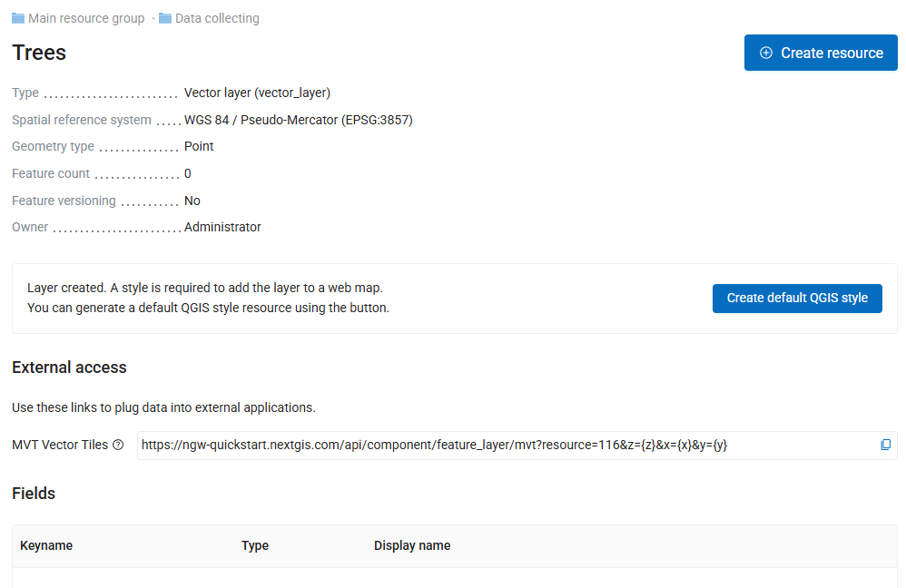Viewport: 906px width, 588px height.
Task: Click the Fields section heading
Action: [x=34, y=494]
